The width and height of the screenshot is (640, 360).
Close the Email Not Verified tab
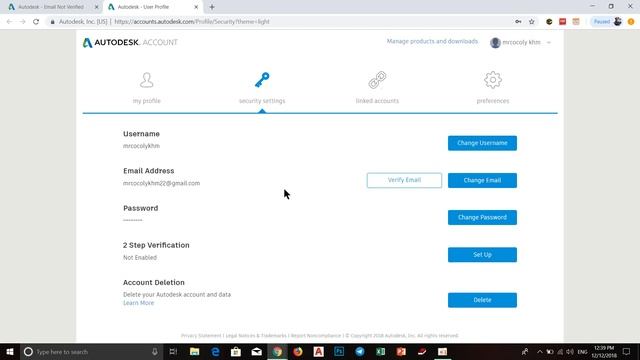coord(96,7)
